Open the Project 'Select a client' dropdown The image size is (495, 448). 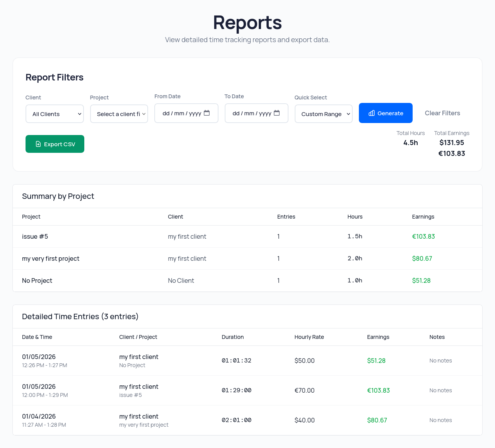(119, 114)
